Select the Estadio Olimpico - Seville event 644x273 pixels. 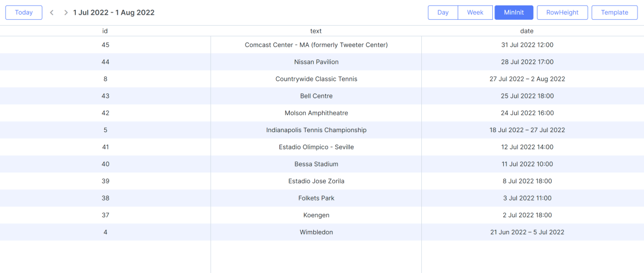pos(316,147)
